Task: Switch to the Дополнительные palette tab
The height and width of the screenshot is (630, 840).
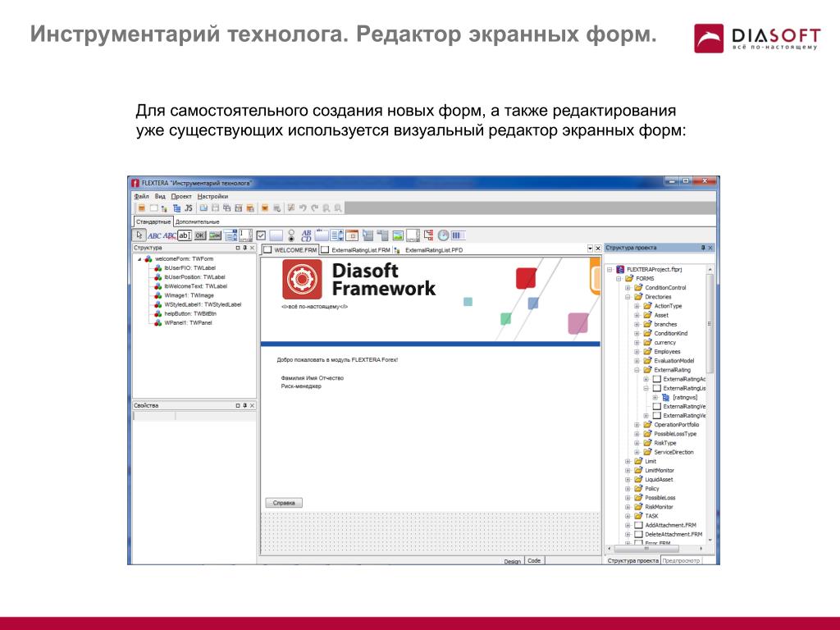Action: [197, 221]
